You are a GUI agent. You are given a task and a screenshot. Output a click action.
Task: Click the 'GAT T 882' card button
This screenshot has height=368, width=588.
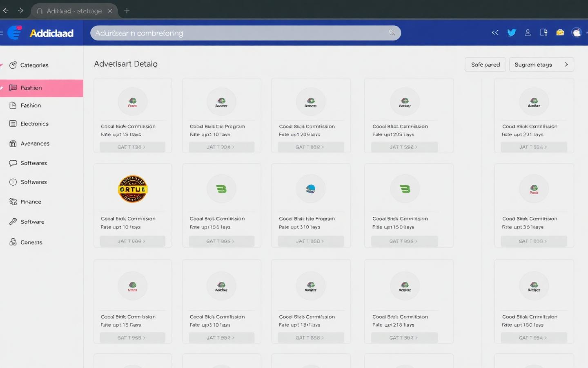coord(310,147)
